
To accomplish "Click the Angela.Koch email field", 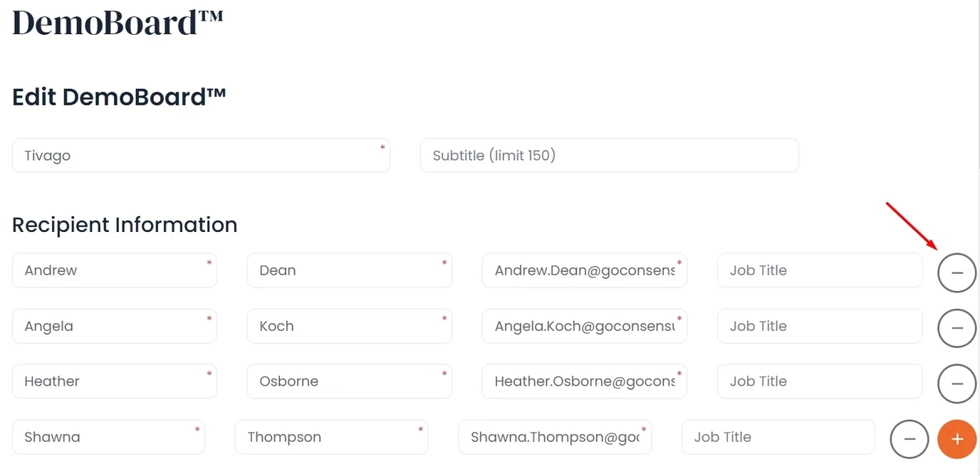I will click(584, 326).
